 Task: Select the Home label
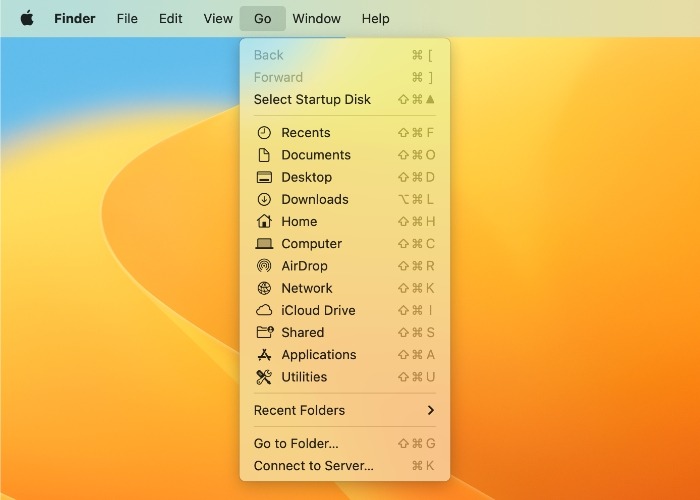point(299,221)
